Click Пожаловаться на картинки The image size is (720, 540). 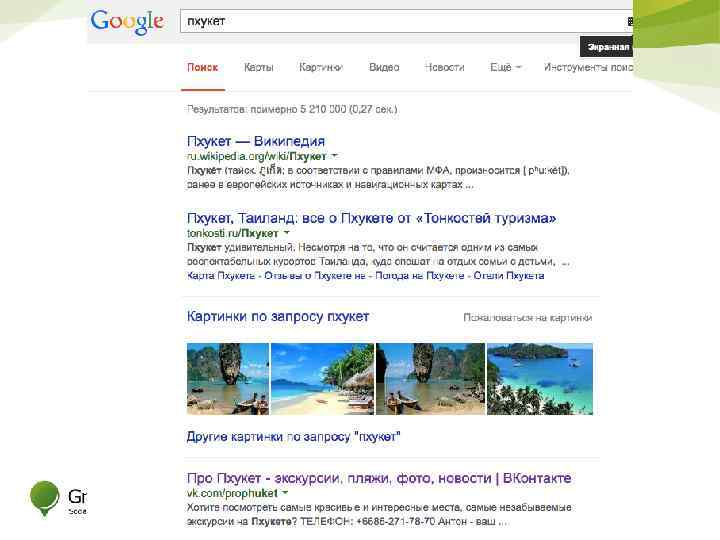click(x=528, y=318)
